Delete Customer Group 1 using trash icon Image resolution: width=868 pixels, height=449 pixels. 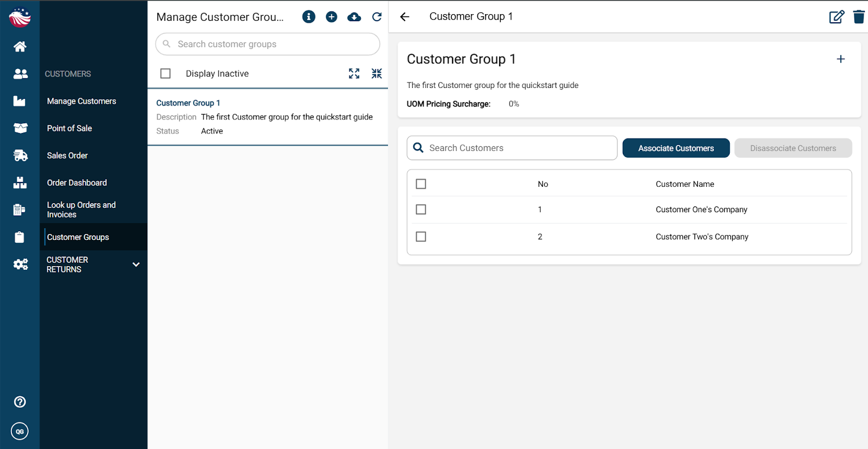pos(859,17)
